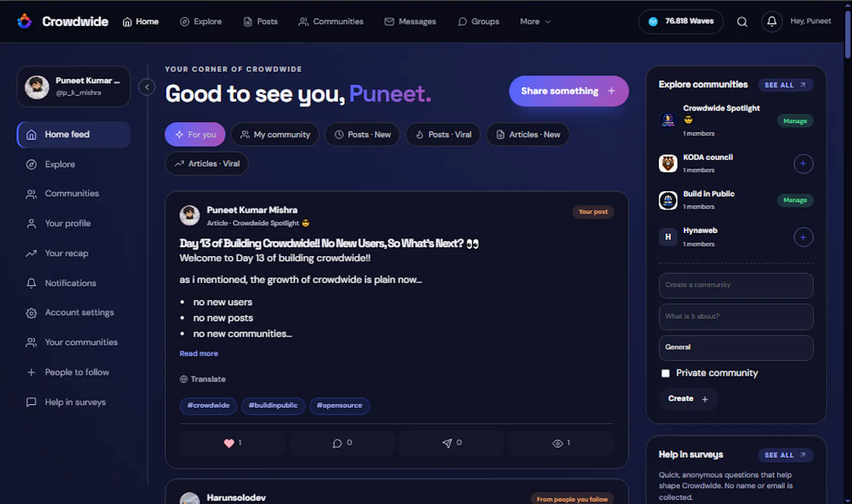Collapse the sidebar with the chevron button

[x=147, y=87]
